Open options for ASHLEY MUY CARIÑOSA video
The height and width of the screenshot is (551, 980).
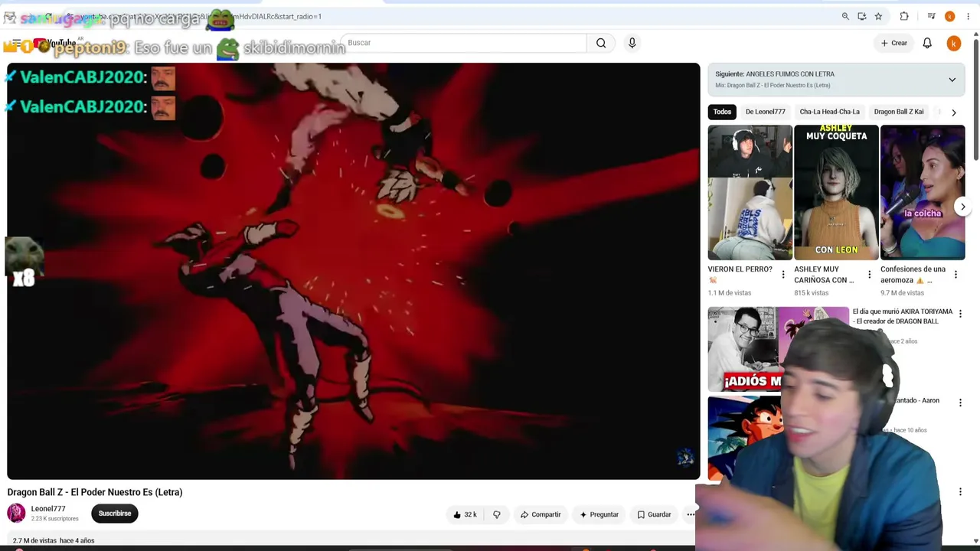point(869,274)
